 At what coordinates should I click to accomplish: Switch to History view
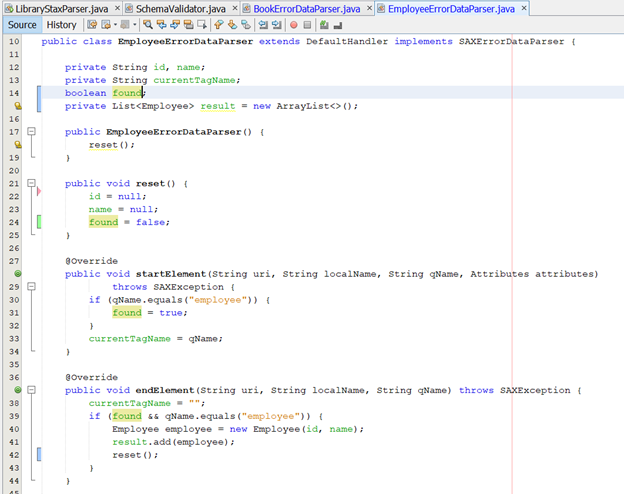pyautogui.click(x=61, y=25)
